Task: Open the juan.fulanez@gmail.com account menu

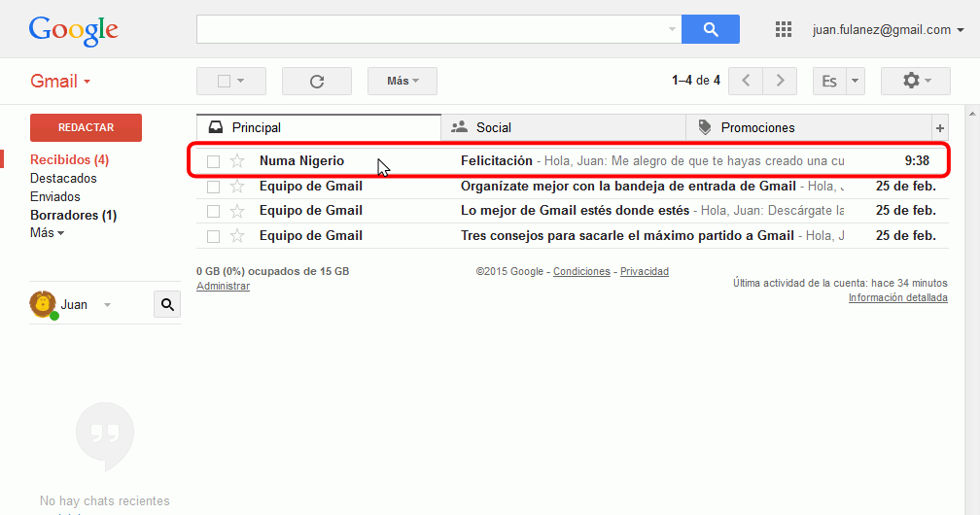Action: [x=889, y=29]
